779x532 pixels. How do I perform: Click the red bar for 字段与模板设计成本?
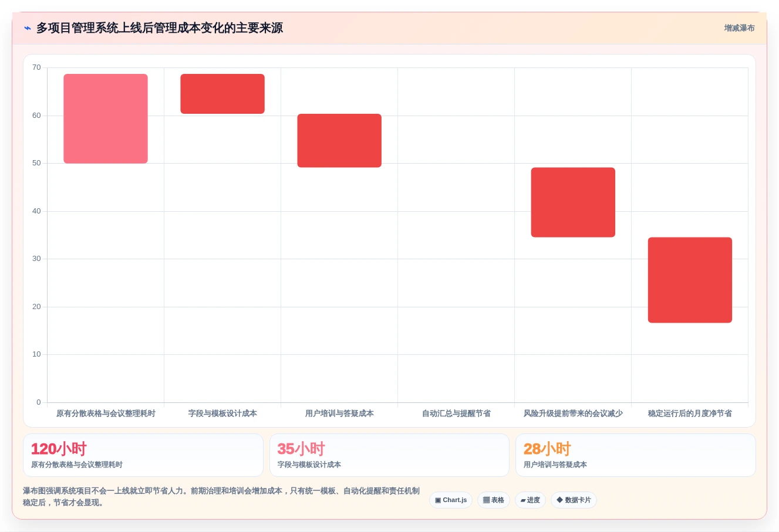[222, 94]
